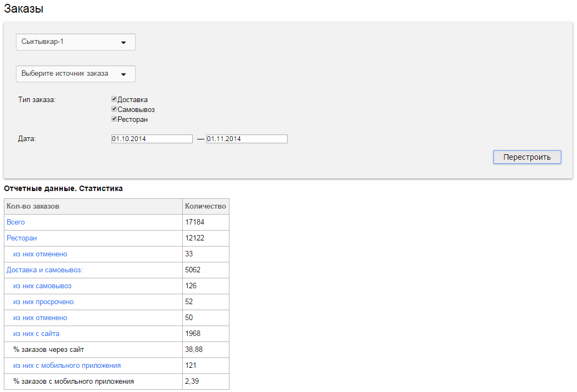The width and height of the screenshot is (577, 392).
Task: Open из них отменено under Доставка и самовывоз
Action: (x=40, y=318)
